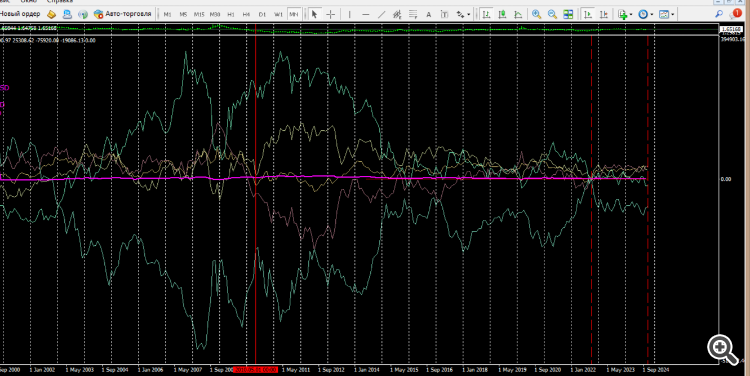Screen dimensions: 750x376
Task: Switch to the H4 timeframe
Action: (x=246, y=14)
